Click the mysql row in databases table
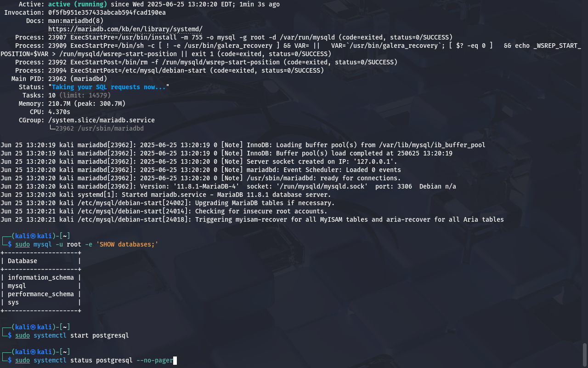Viewport: 588px width, 368px height. pos(41,286)
